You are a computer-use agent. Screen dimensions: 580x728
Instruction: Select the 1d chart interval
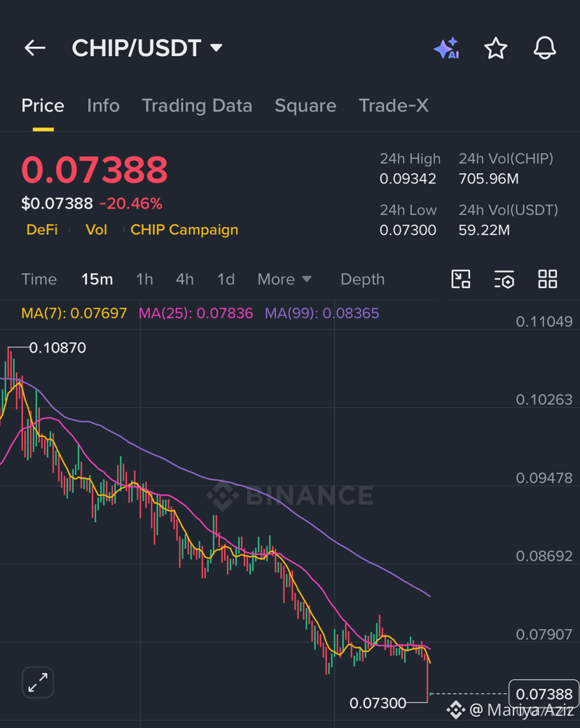coord(226,279)
